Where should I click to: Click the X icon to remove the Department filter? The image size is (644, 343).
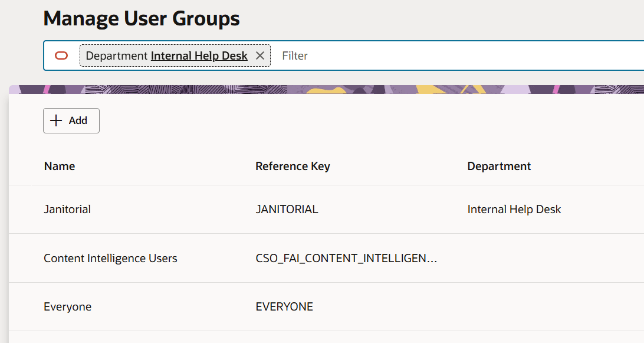click(260, 55)
